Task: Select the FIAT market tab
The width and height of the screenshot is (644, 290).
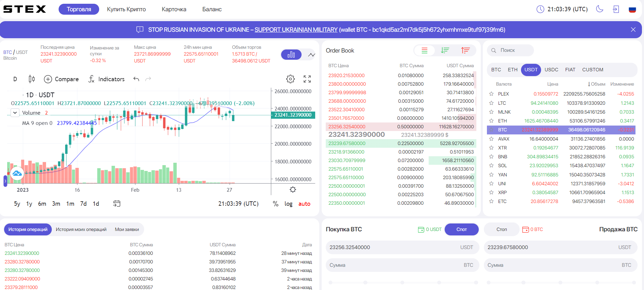Action: (x=570, y=70)
